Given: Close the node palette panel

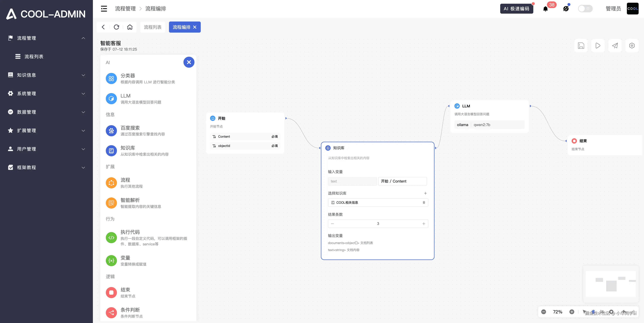Looking at the screenshot, I should 189,62.
